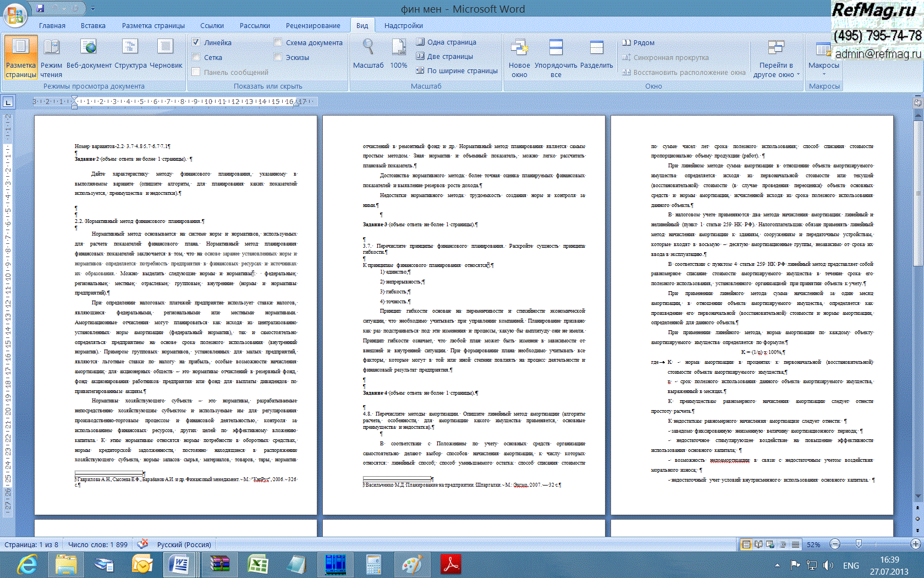The width and height of the screenshot is (924, 578).
Task: Switch to Print Layout view (Разметка страницы)
Action: point(21,58)
